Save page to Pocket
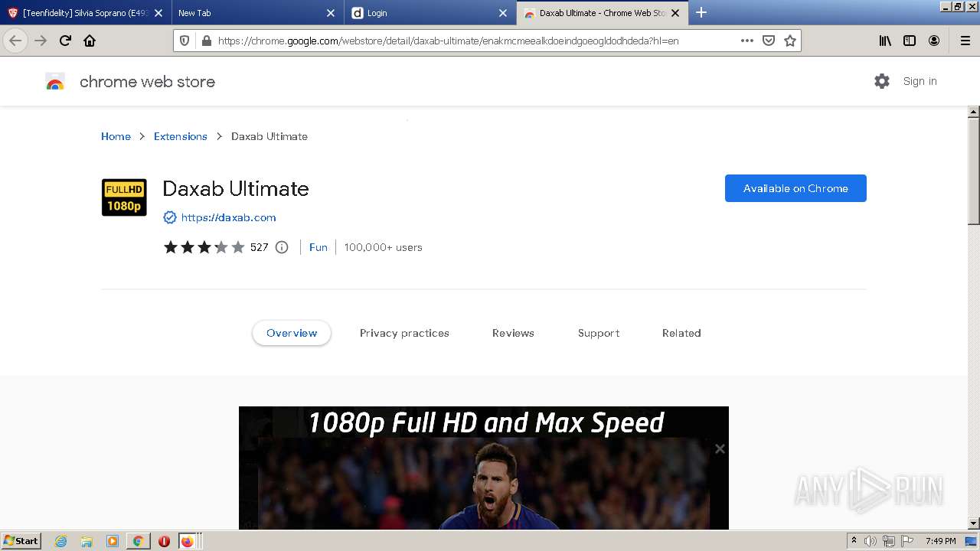The image size is (980, 551). (769, 41)
